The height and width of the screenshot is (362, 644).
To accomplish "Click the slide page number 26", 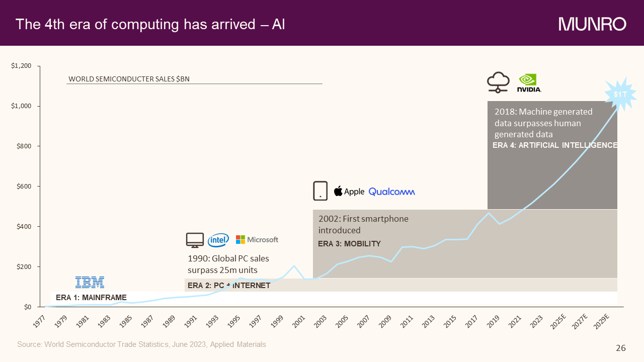I will pos(621,348).
